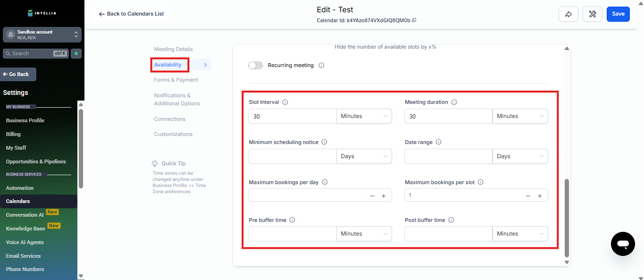This screenshot has width=644, height=280.
Task: Open the chat support bubble widget
Action: 623,244
